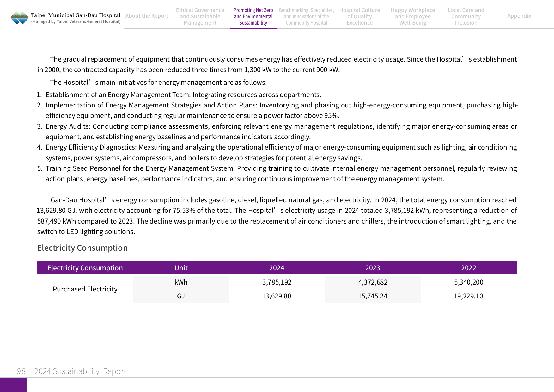Click the Electricity Consumption section heading
This screenshot has height=392, width=554.
[x=82, y=248]
